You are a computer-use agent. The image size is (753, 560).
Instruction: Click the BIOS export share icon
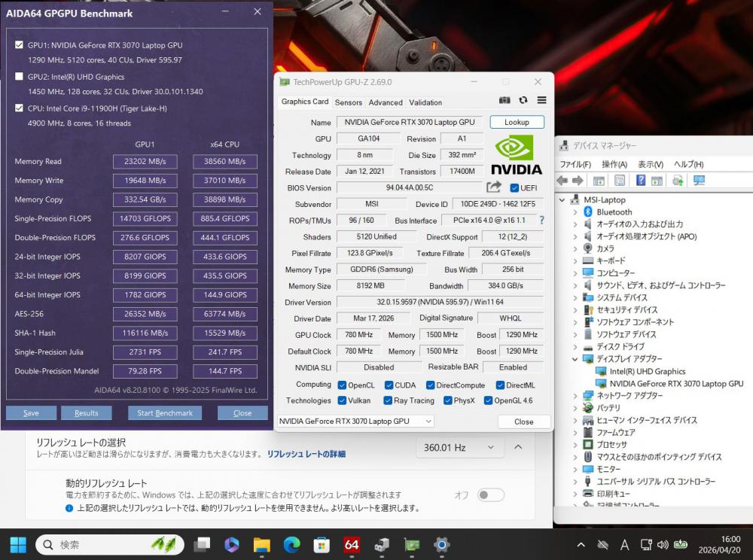[494, 187]
